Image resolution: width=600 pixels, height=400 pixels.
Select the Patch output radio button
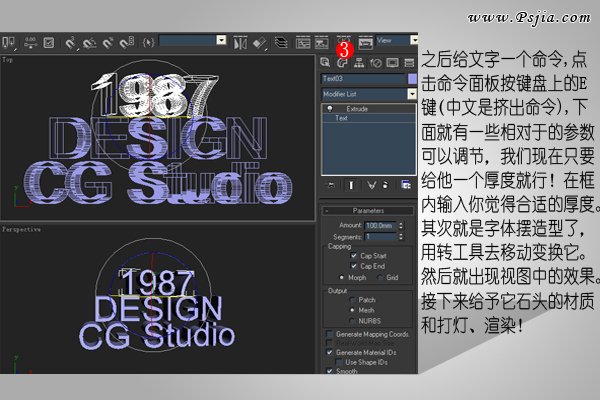point(352,299)
